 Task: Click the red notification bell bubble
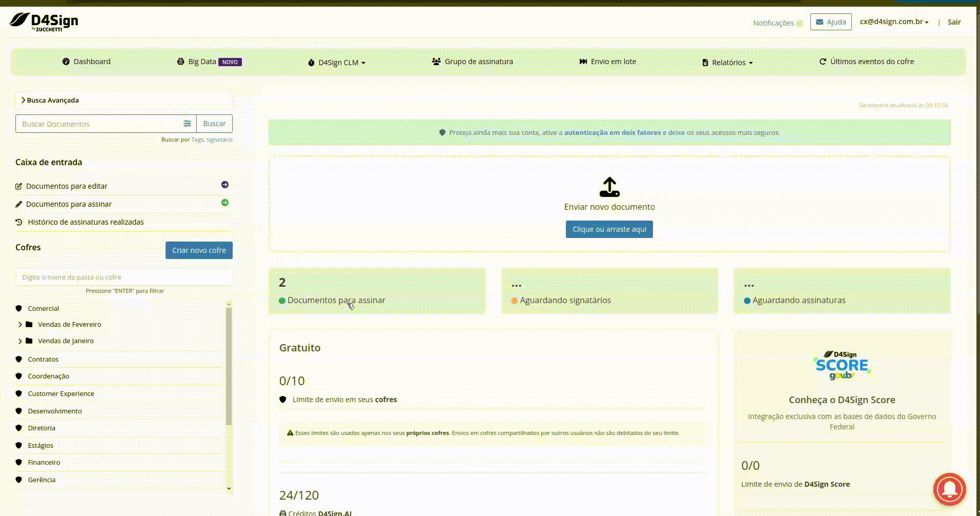click(950, 489)
